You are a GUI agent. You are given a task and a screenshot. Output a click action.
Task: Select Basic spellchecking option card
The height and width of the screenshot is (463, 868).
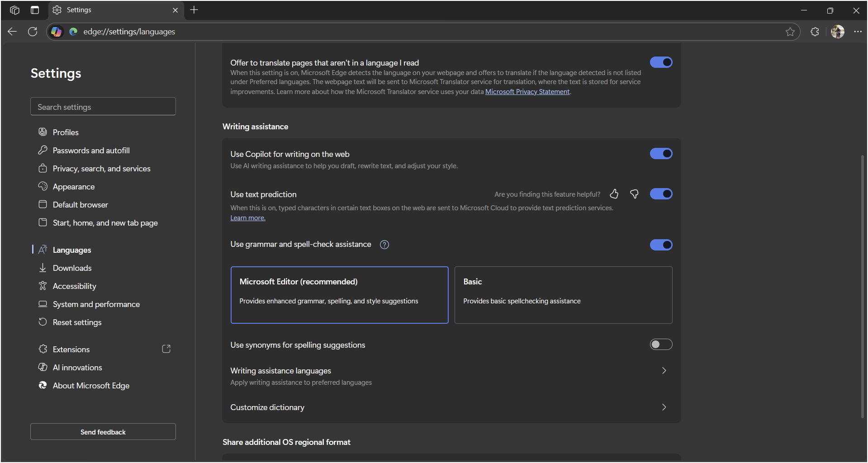click(563, 295)
